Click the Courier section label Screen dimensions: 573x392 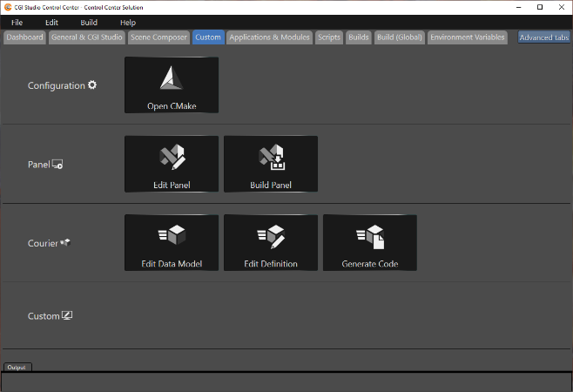click(x=43, y=243)
